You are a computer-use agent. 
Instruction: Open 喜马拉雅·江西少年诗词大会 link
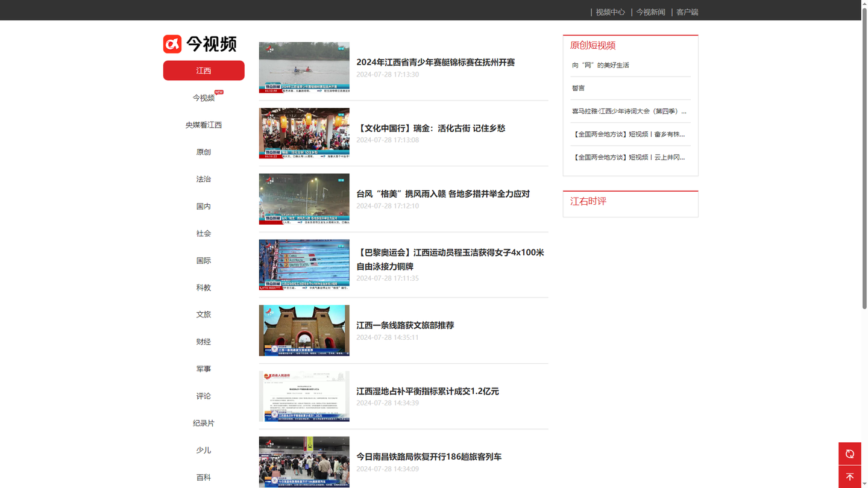click(629, 111)
